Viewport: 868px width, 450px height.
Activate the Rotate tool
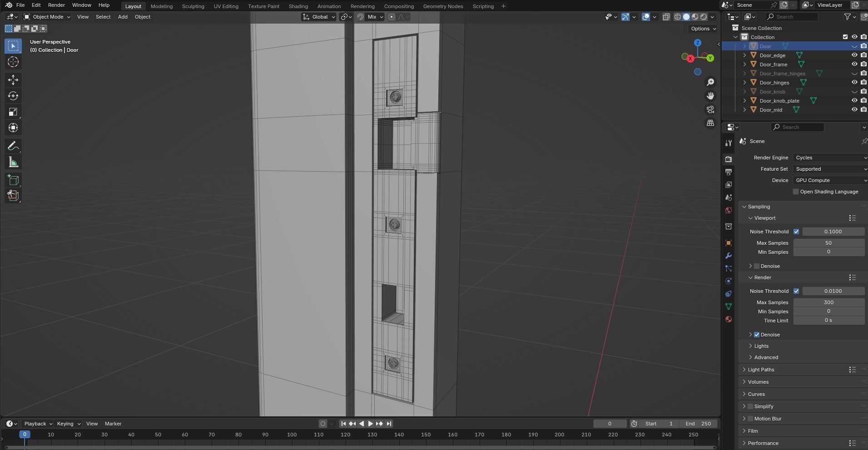point(13,96)
